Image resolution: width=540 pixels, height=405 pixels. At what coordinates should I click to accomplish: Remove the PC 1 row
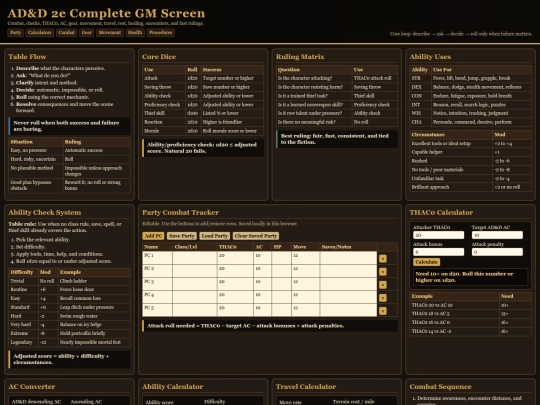pos(383,259)
